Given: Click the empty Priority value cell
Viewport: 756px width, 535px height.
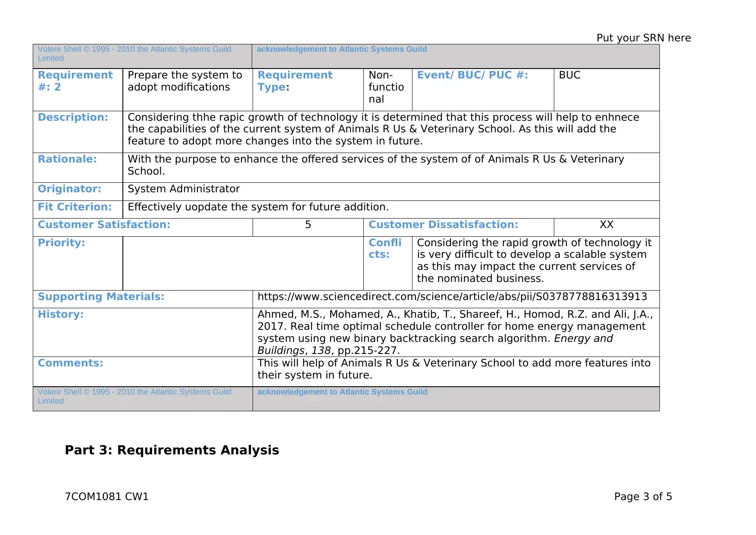Looking at the screenshot, I should tap(243, 263).
